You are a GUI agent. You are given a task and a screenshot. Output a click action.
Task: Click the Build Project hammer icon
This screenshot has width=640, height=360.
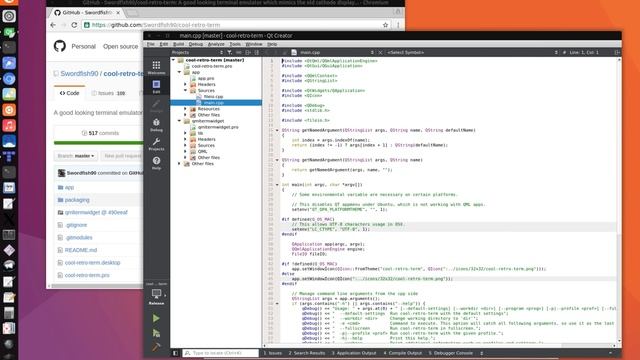pyautogui.click(x=156, y=347)
